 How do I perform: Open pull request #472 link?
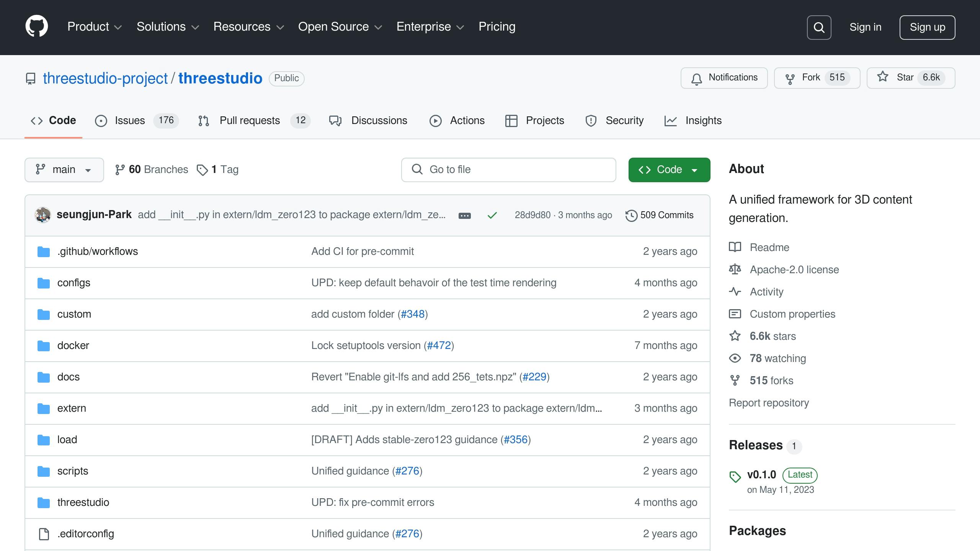tap(439, 346)
